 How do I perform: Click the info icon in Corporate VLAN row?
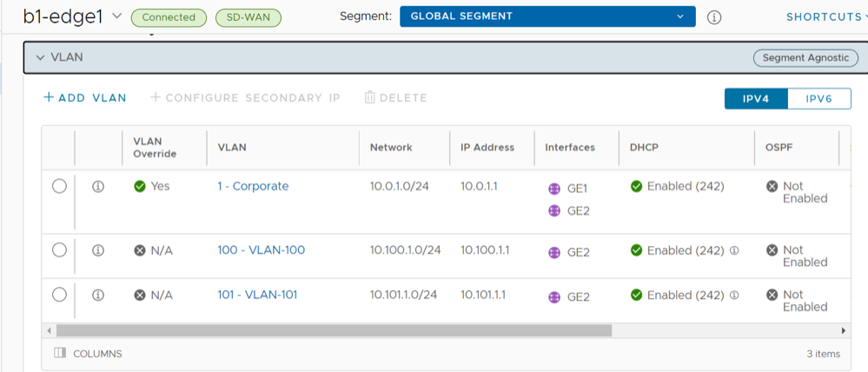(98, 187)
